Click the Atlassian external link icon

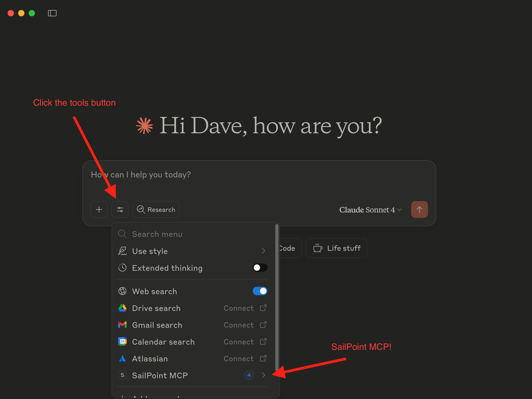(x=263, y=359)
